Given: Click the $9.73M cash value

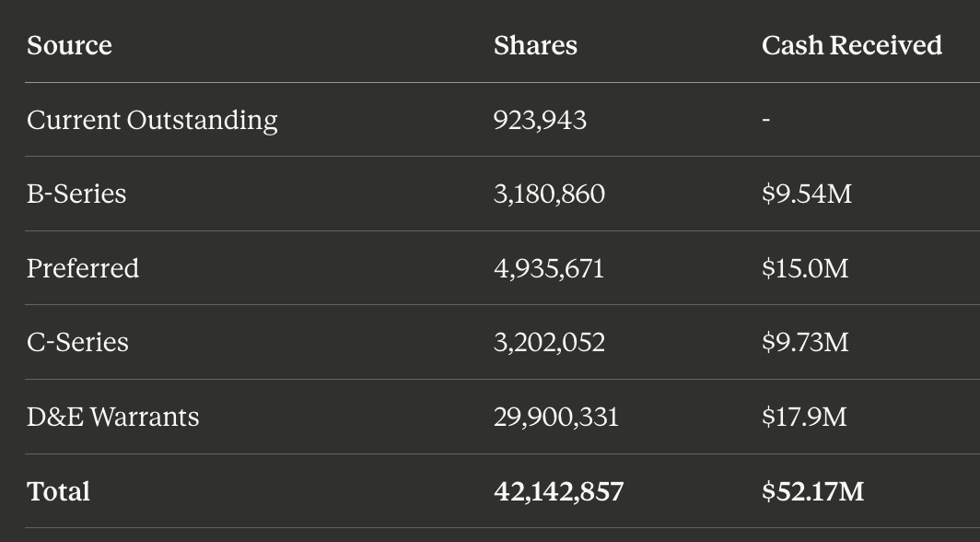Looking at the screenshot, I should coord(805,343).
